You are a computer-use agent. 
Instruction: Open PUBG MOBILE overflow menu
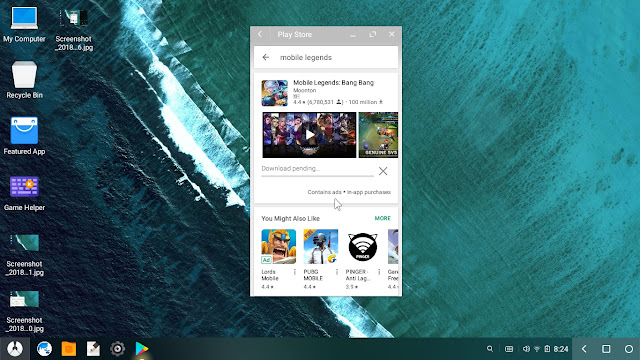coord(337,272)
